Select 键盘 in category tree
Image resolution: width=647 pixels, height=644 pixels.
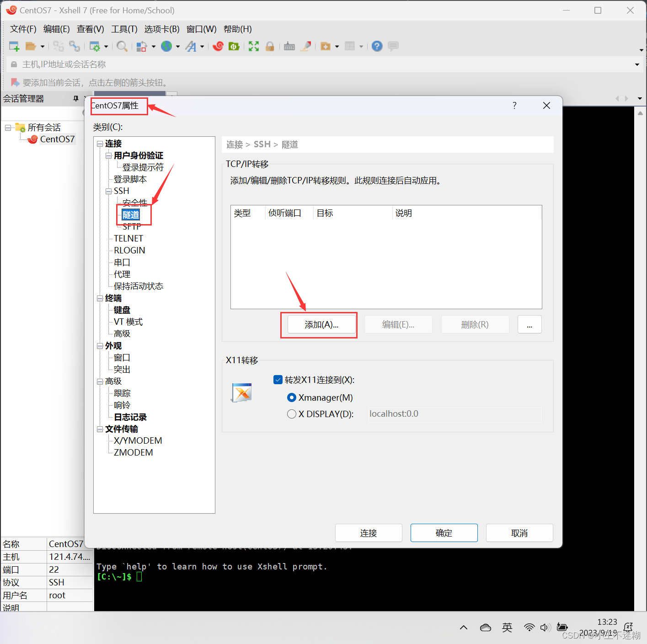point(122,310)
